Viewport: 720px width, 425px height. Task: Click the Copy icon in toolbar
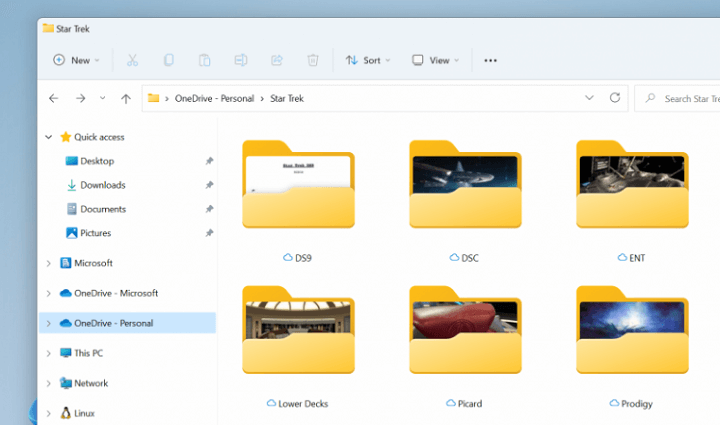click(x=169, y=60)
